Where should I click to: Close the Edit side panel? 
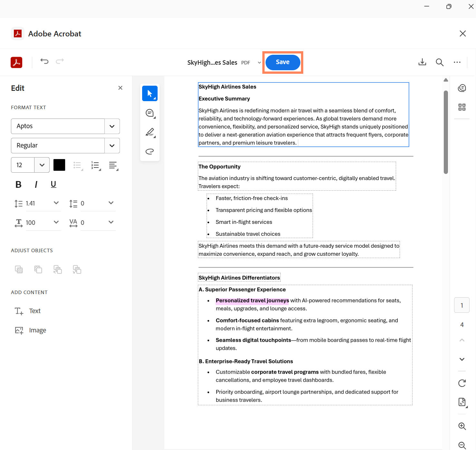pos(120,88)
